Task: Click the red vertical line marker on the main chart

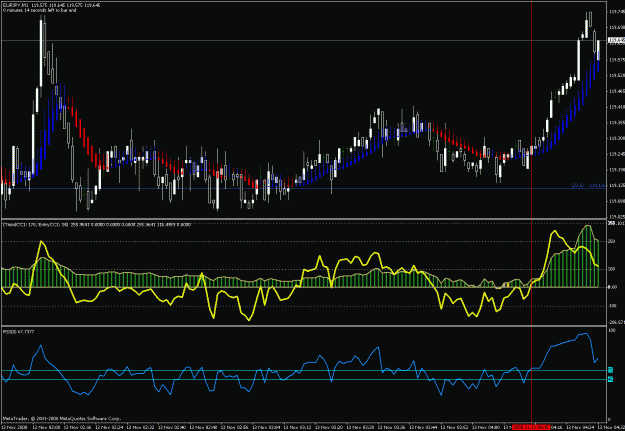Action: [x=531, y=110]
